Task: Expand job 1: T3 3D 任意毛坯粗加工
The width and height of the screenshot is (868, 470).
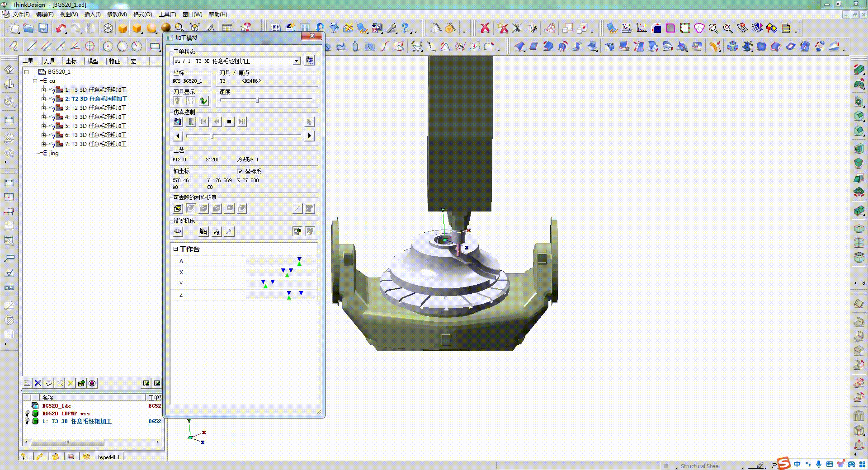Action: [x=43, y=90]
